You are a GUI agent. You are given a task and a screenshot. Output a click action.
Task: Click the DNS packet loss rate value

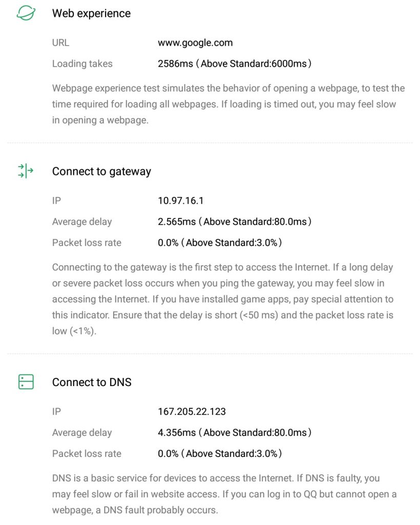220,454
